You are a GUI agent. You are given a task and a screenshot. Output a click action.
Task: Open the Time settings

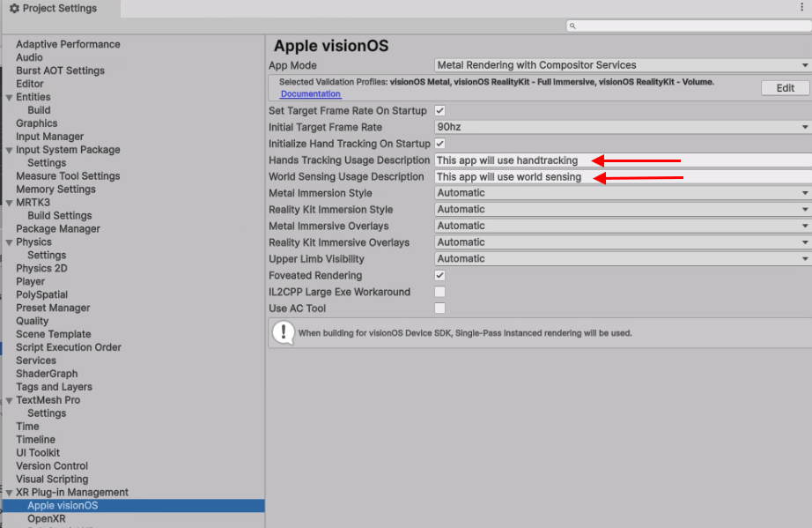point(27,427)
